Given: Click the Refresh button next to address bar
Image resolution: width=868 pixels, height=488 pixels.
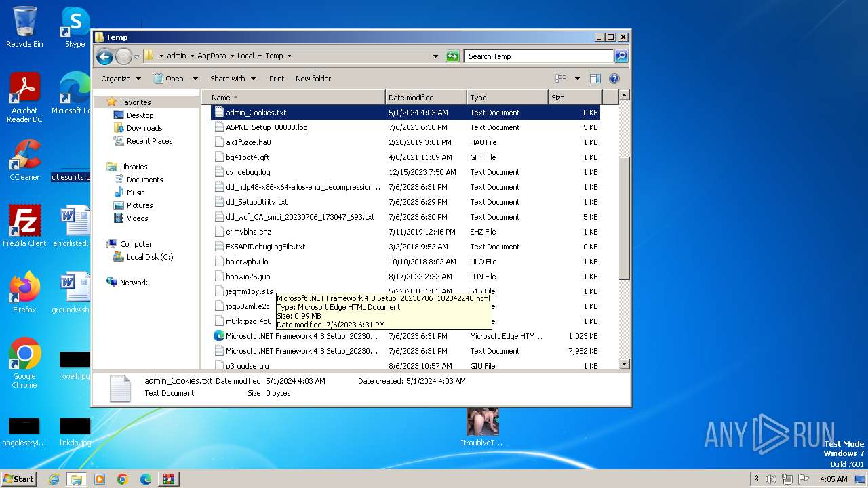Looking at the screenshot, I should coord(452,56).
